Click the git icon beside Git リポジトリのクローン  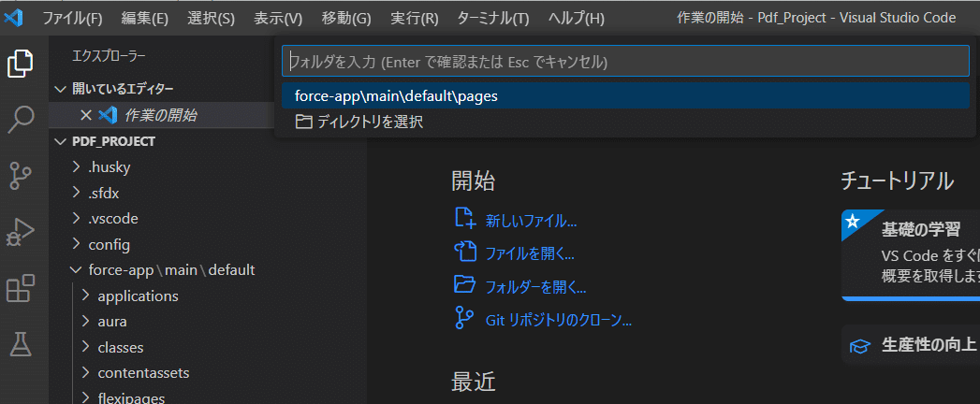(x=465, y=319)
